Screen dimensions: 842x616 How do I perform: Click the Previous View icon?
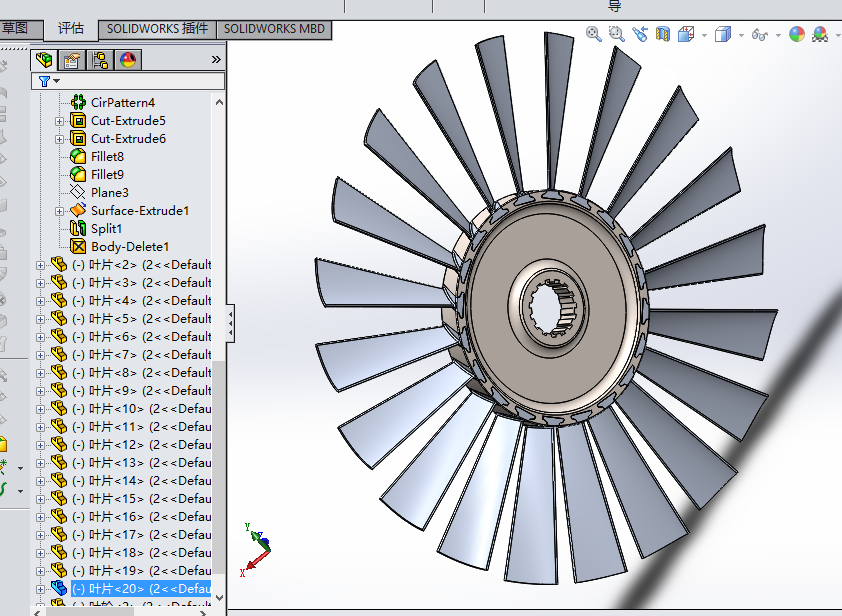[x=639, y=34]
